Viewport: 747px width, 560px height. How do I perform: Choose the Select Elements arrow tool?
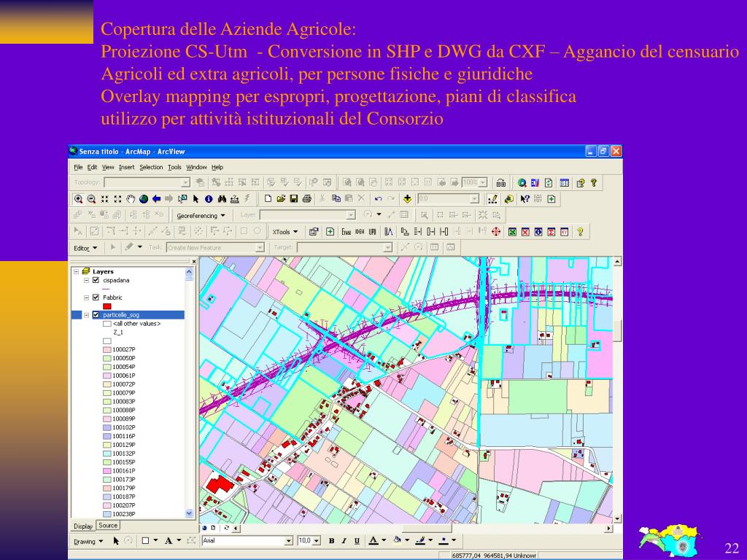tap(196, 199)
